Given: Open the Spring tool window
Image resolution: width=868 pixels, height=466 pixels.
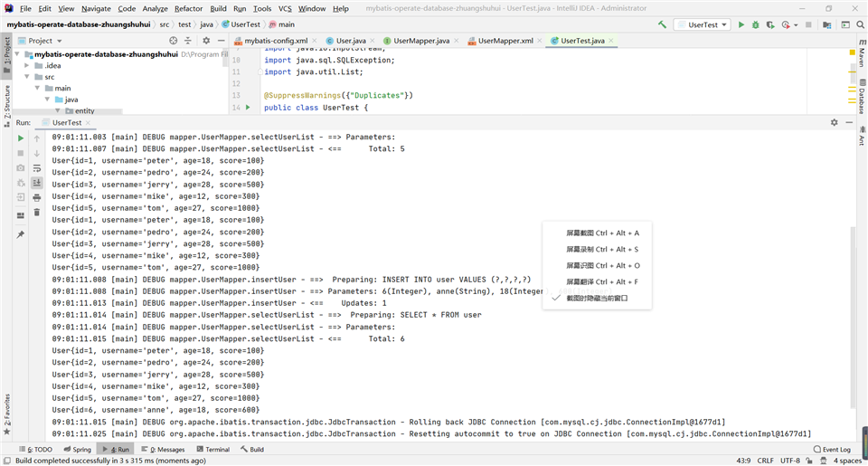Looking at the screenshot, I should tap(77, 450).
